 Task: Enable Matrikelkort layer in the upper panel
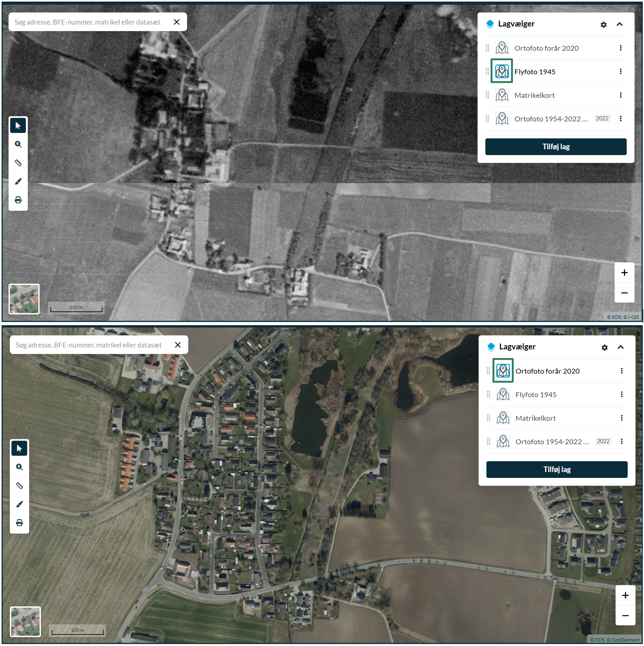tap(502, 95)
